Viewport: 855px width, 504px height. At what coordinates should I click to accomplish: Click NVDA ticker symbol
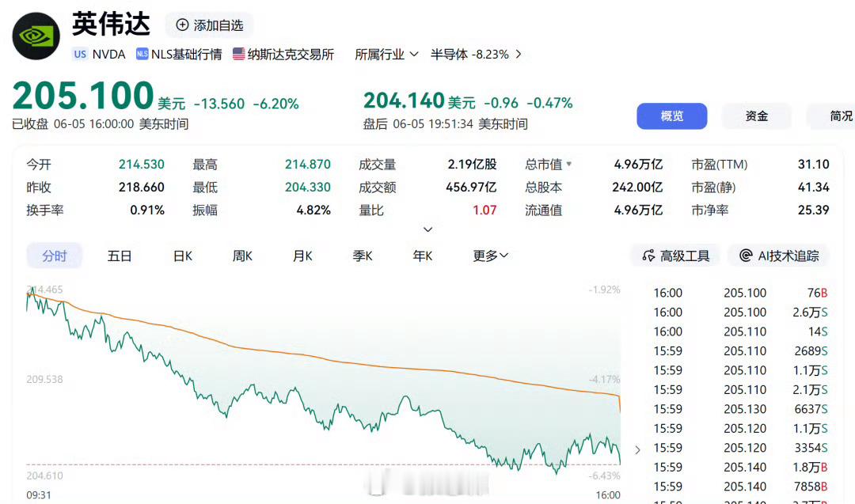coord(108,54)
